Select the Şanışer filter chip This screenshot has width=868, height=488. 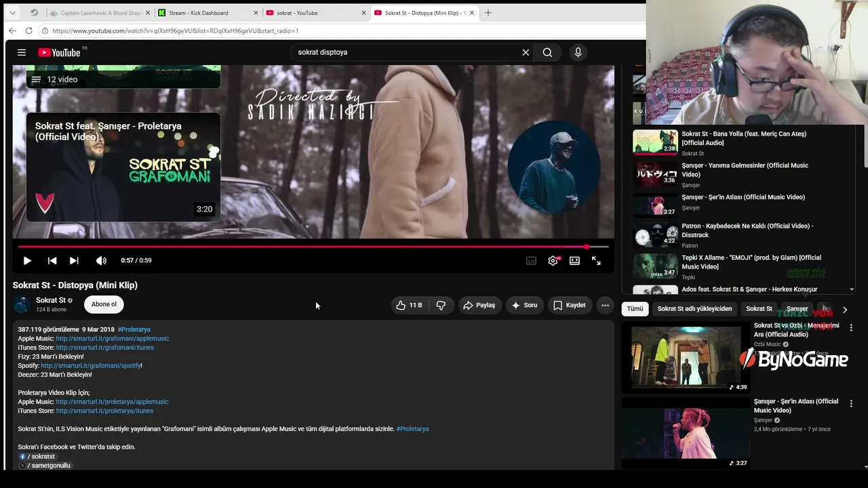click(797, 309)
